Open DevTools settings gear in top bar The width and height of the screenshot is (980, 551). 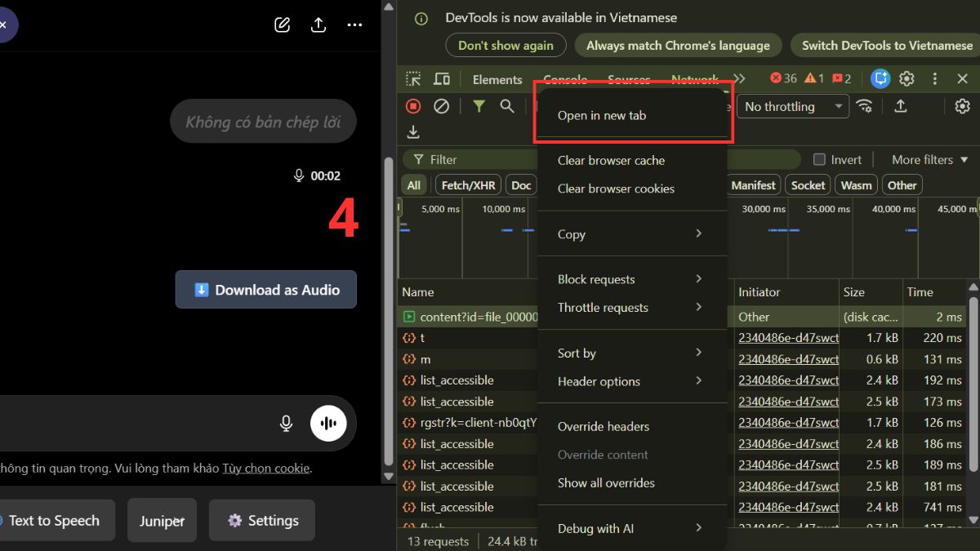(906, 79)
